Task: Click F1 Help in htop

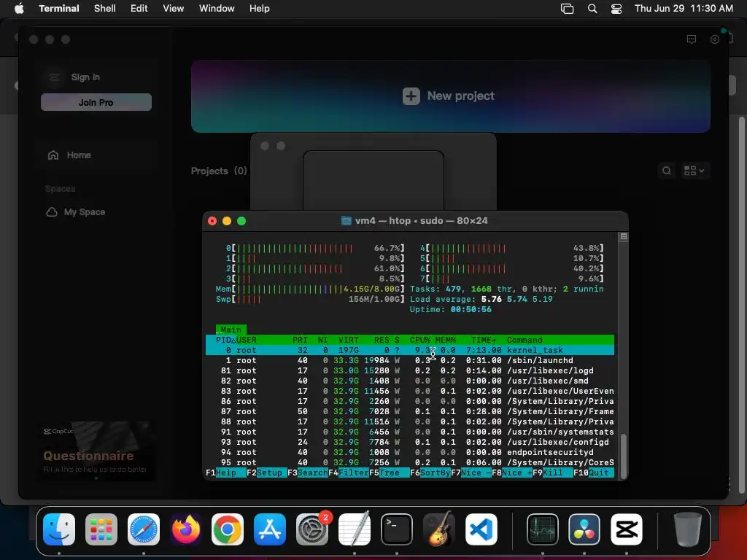Action: coord(226,472)
